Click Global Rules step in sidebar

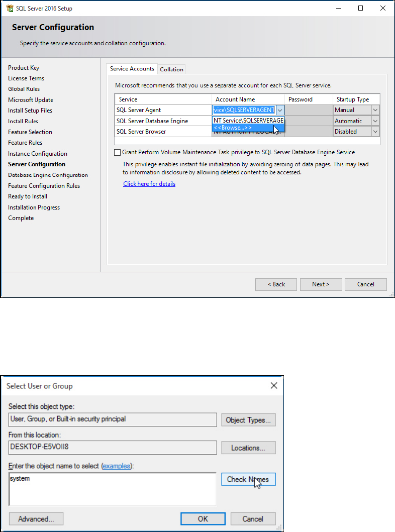pos(24,89)
